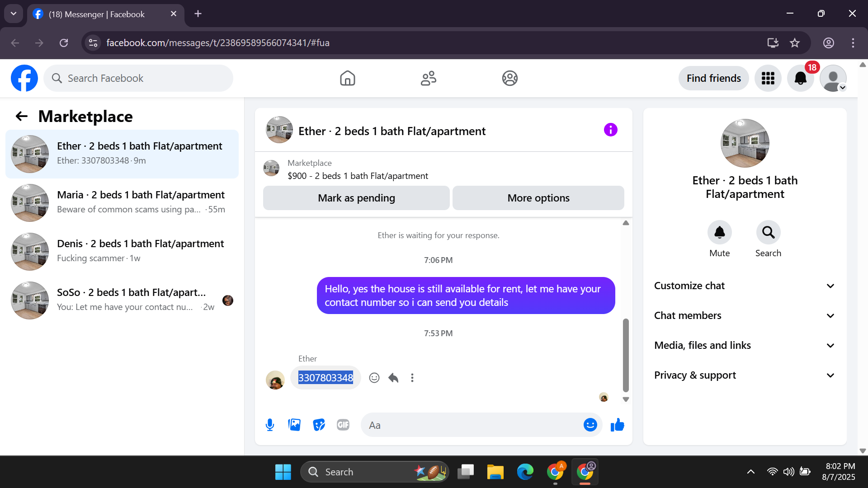The width and height of the screenshot is (868, 488).
Task: Send a thumbs-up like
Action: [x=617, y=425]
